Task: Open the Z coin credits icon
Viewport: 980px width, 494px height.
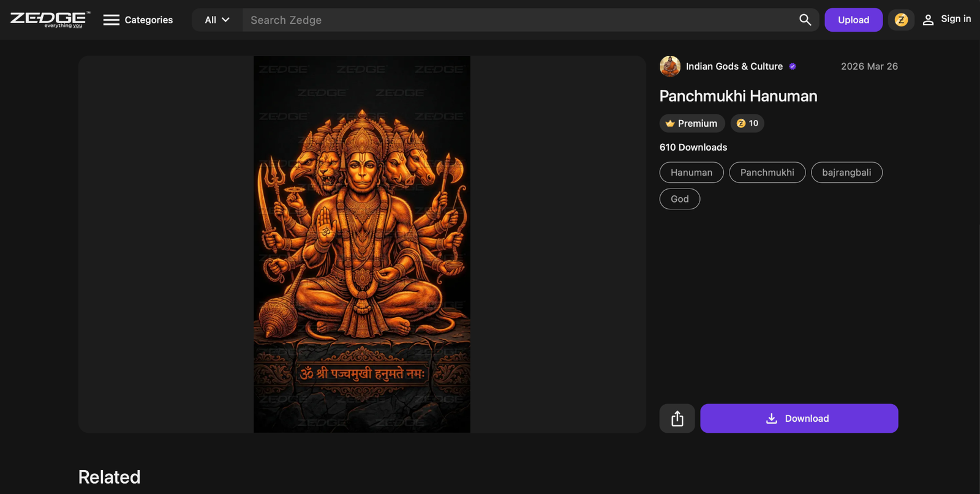Action: (x=901, y=20)
